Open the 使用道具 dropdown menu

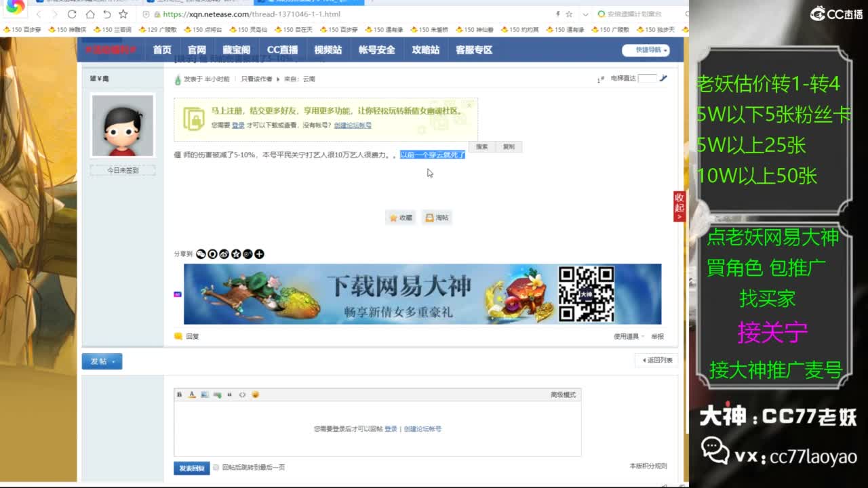tap(625, 335)
